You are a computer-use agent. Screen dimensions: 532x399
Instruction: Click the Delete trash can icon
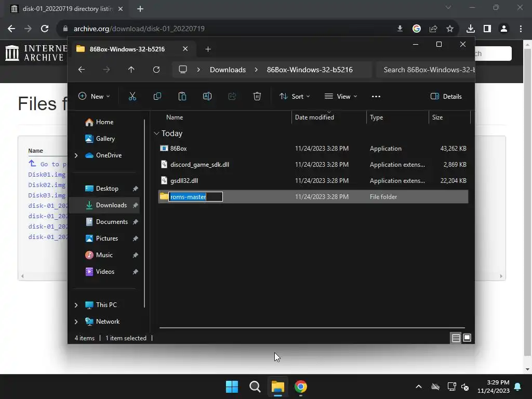click(x=257, y=96)
